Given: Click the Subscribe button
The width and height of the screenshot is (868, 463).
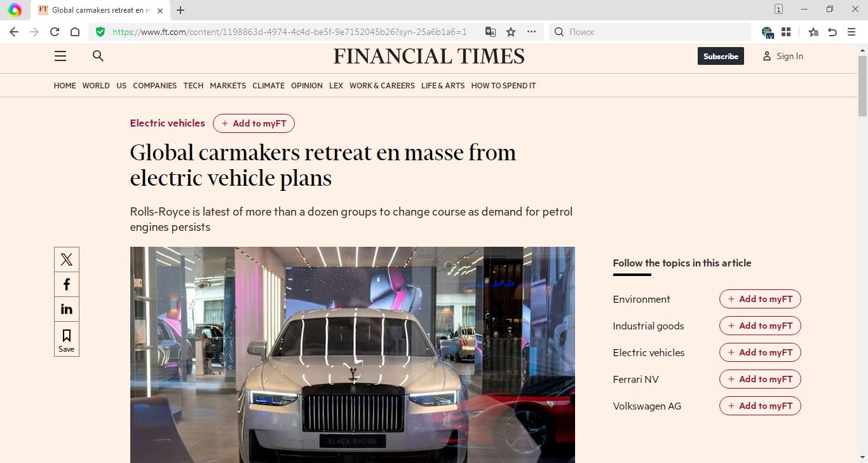Looking at the screenshot, I should (x=721, y=56).
